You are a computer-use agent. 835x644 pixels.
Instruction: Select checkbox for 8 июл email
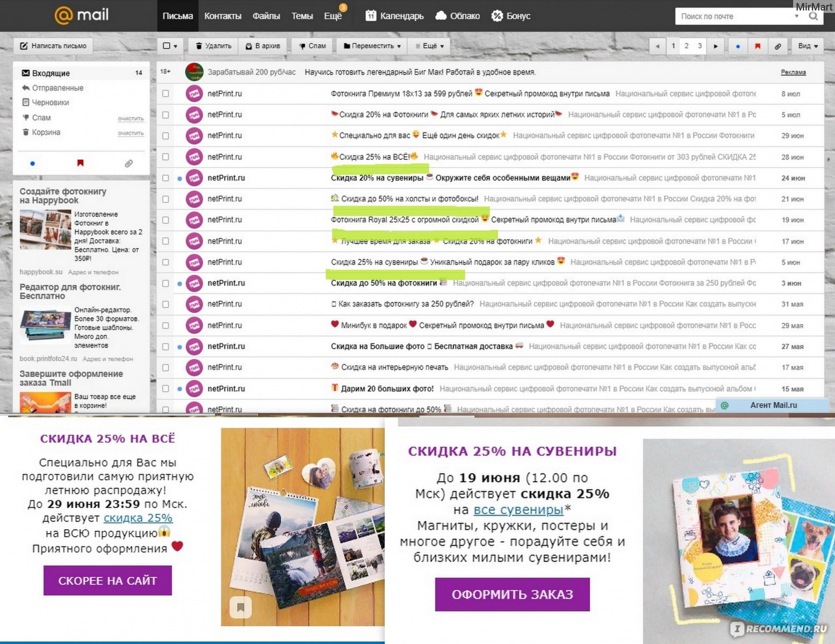(x=166, y=93)
